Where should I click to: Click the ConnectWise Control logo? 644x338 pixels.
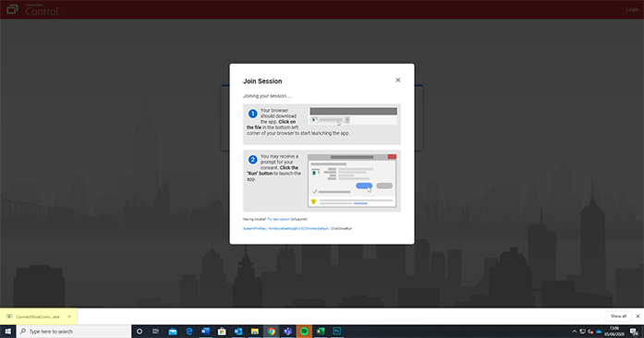33,9
